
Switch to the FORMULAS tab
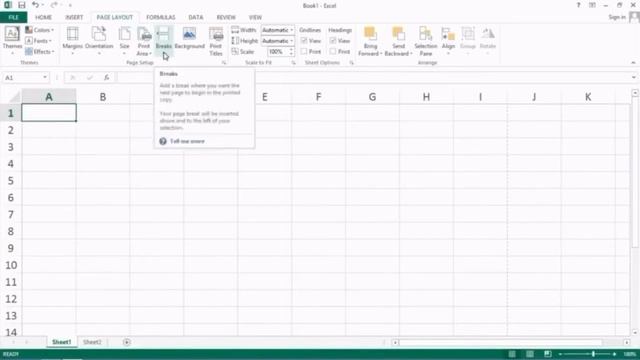[160, 17]
